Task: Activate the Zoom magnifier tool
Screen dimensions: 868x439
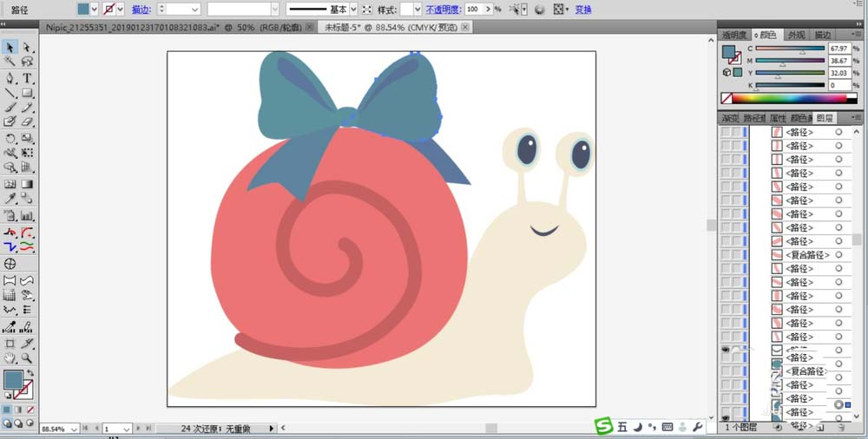Action: tap(27, 357)
